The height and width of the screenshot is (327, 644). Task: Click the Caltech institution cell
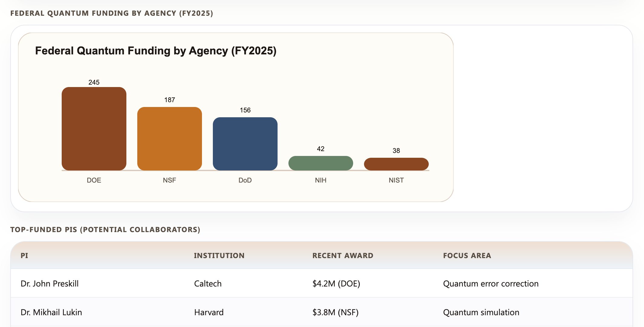point(208,283)
